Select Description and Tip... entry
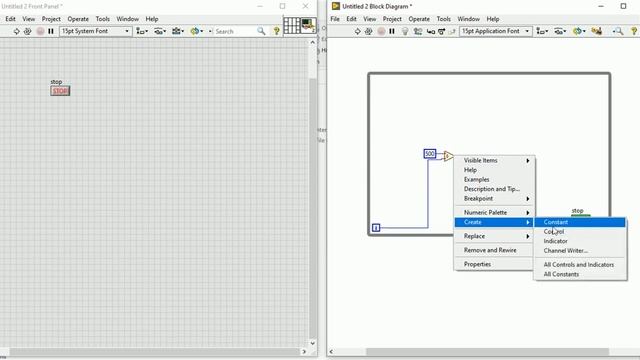 tap(495, 189)
